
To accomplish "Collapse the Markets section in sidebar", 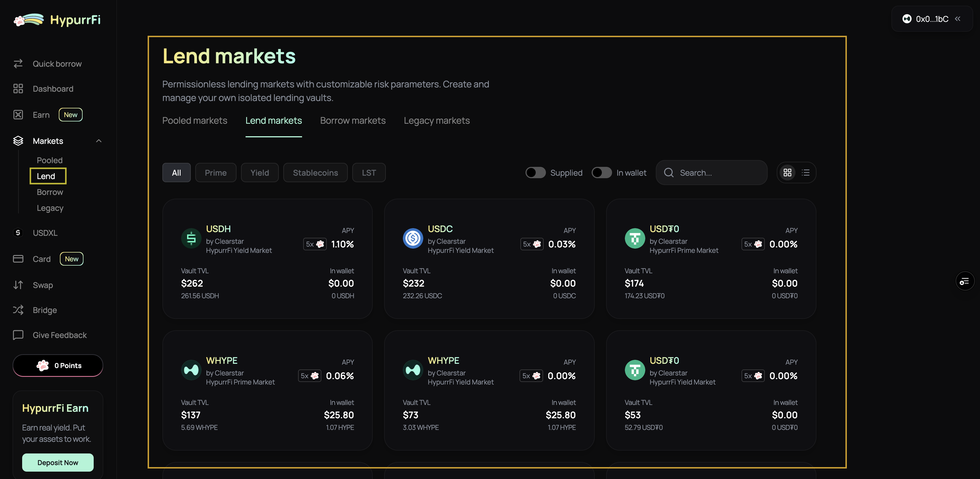I will 99,141.
